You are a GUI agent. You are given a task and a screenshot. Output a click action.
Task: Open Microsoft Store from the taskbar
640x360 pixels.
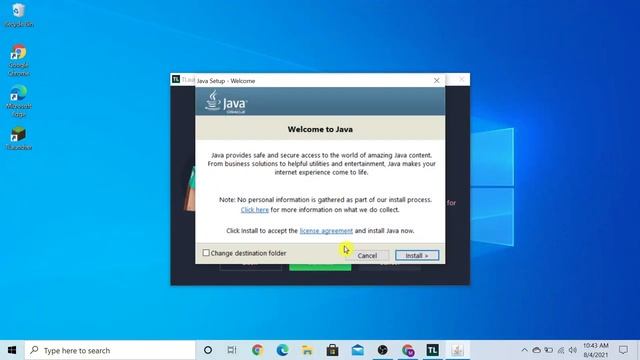click(332, 350)
